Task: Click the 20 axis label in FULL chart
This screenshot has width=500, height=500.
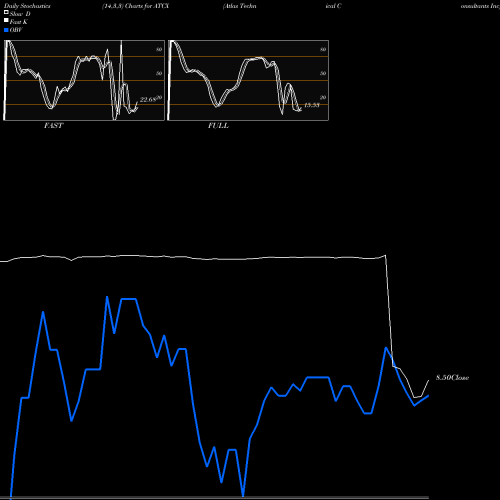Action: [323, 97]
